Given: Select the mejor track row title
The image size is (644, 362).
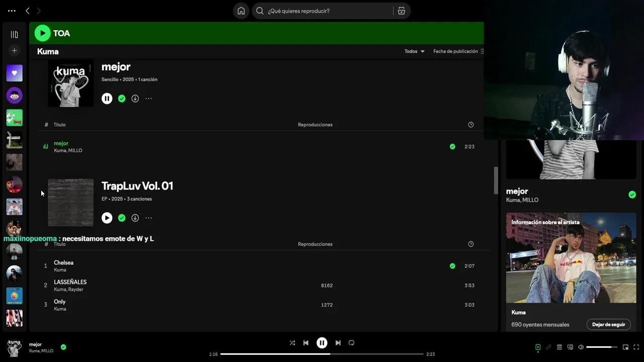Looking at the screenshot, I should pyautogui.click(x=61, y=143).
